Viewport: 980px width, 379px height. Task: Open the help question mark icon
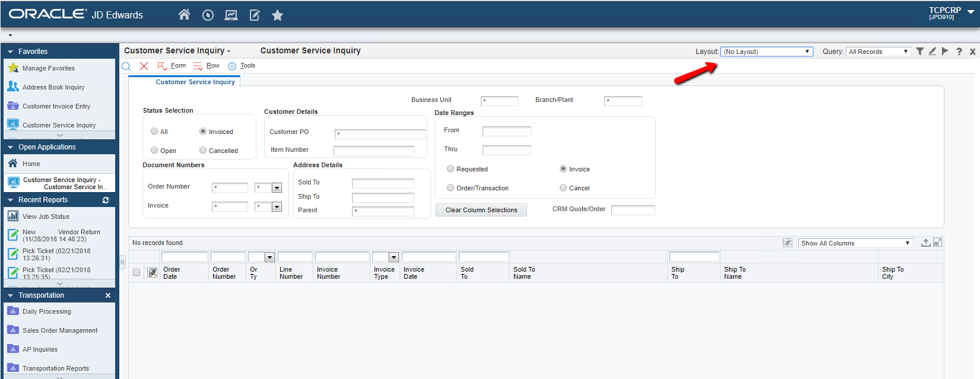tap(959, 52)
